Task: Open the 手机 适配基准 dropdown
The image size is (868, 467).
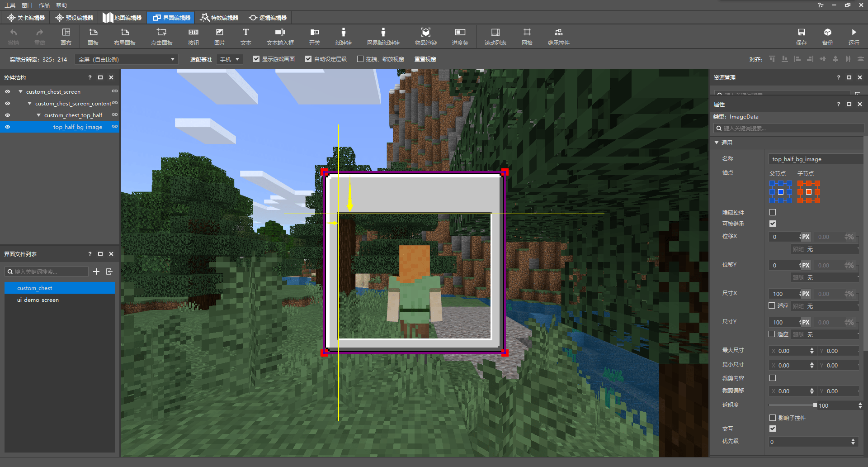Action: tap(230, 59)
